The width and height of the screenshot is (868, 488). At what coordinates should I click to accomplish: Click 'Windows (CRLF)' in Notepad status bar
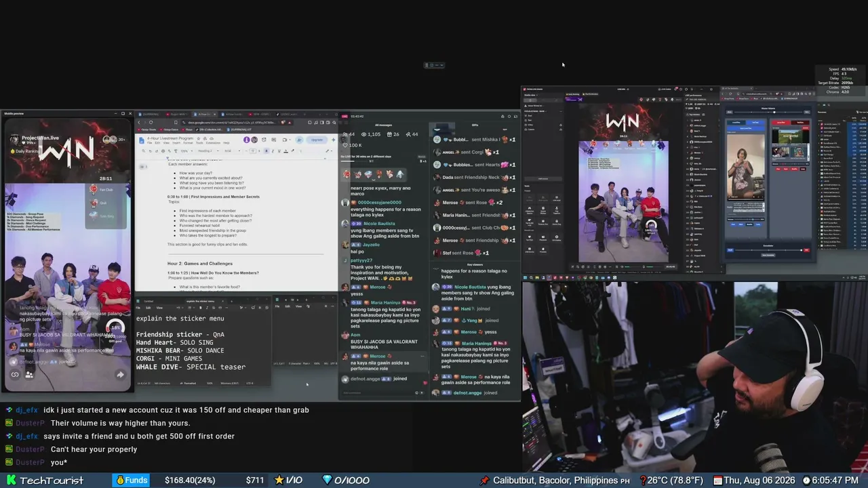(229, 383)
